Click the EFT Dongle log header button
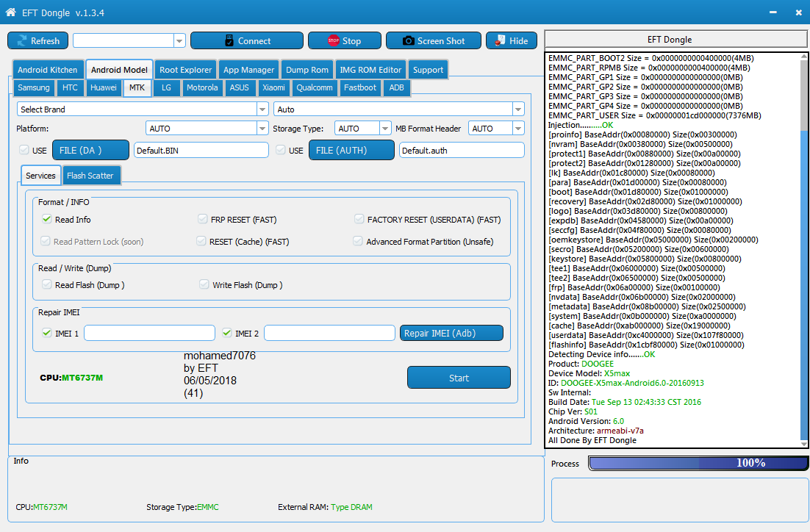This screenshot has height=532, width=810. coord(676,39)
